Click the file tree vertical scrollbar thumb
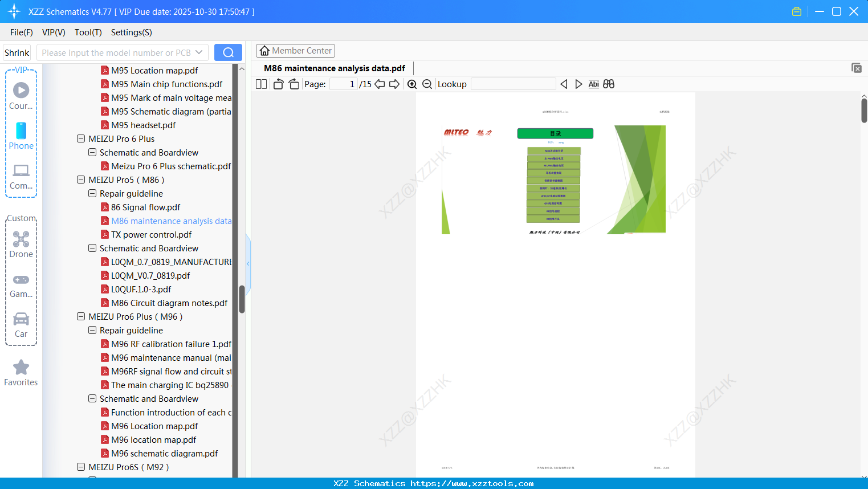The height and width of the screenshot is (489, 868). coord(242,299)
